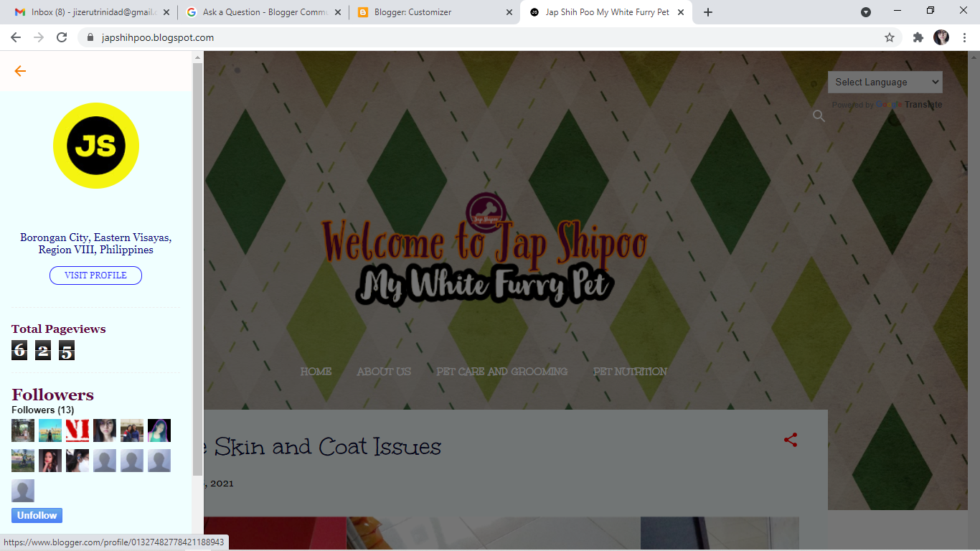Close the Jap Shih Poo tab

point(681,12)
